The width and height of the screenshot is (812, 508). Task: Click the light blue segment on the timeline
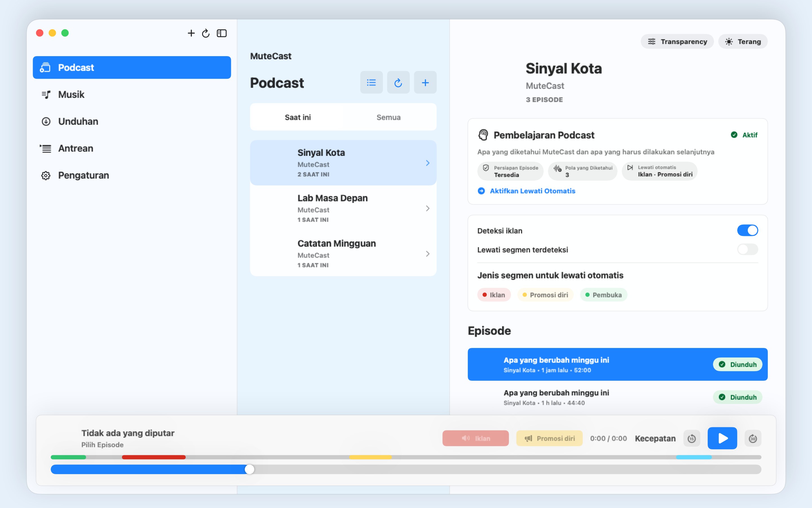pyautogui.click(x=694, y=457)
